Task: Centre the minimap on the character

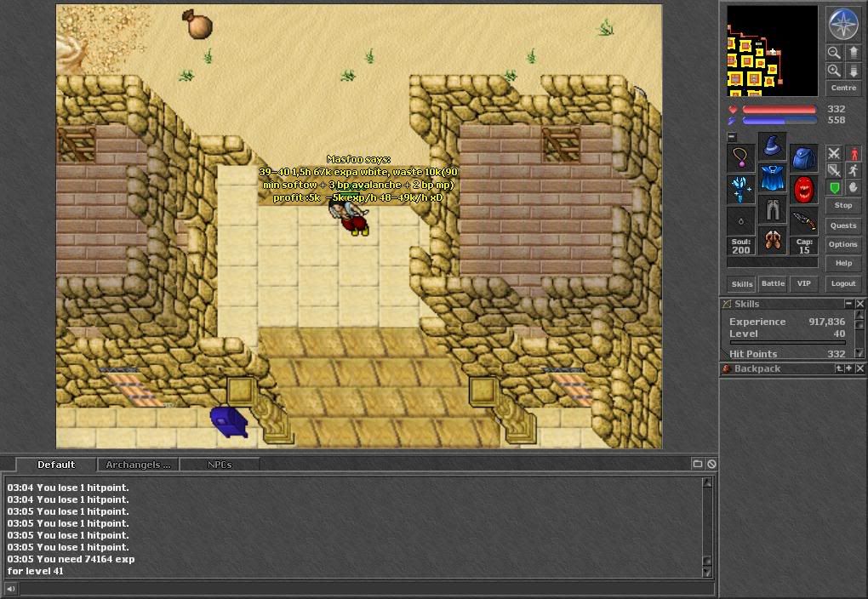Action: (843, 88)
